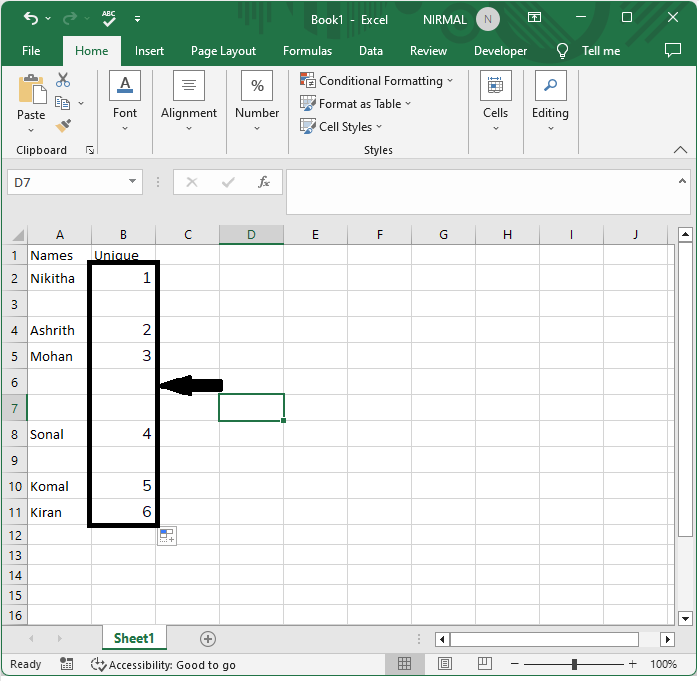Image resolution: width=699 pixels, height=681 pixels.
Task: Open the Comments speech bubble icon
Action: (x=672, y=50)
